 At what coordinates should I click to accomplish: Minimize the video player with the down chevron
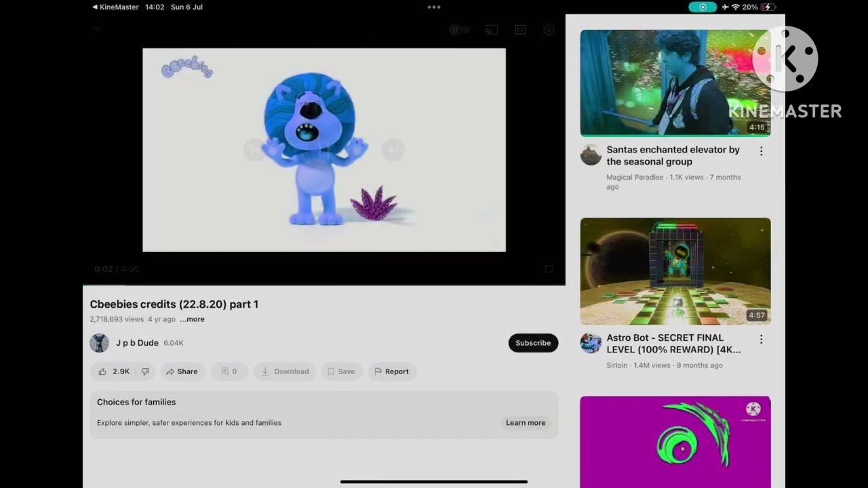click(97, 29)
